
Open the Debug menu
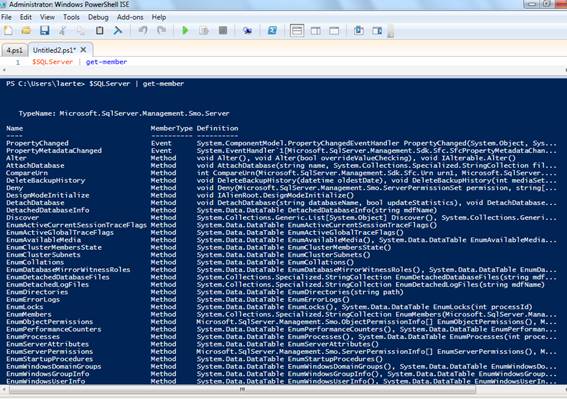(x=98, y=17)
